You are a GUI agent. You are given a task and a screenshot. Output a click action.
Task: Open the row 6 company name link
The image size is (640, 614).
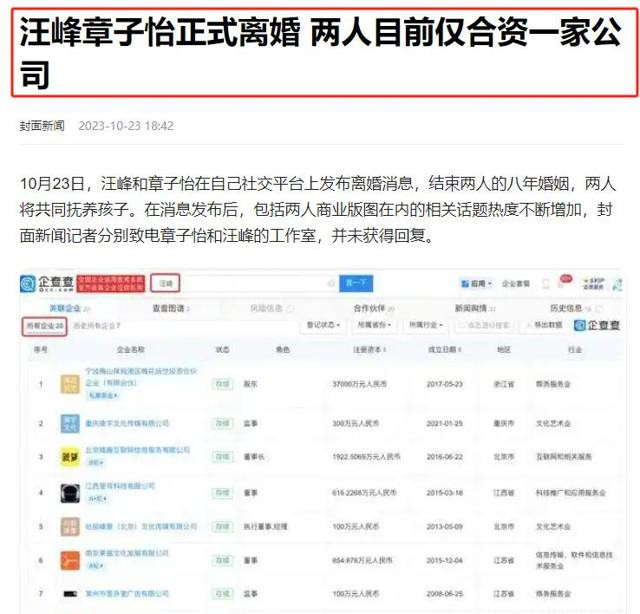[127, 553]
